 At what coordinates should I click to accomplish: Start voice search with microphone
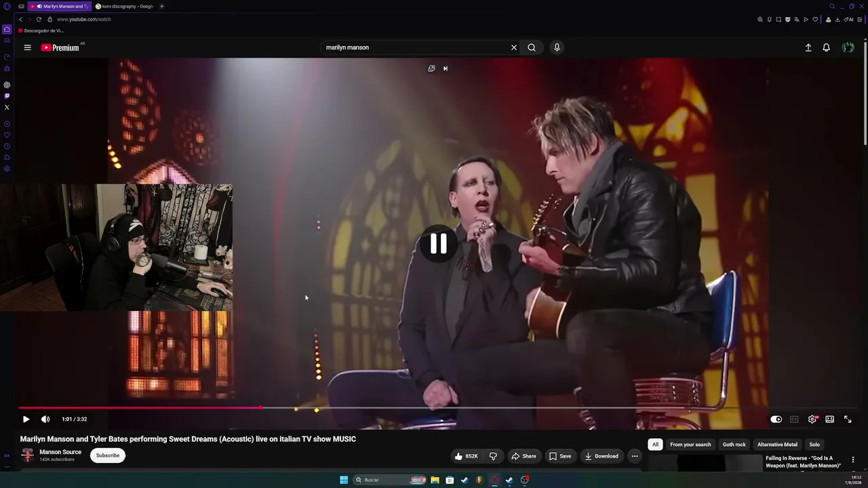[557, 47]
